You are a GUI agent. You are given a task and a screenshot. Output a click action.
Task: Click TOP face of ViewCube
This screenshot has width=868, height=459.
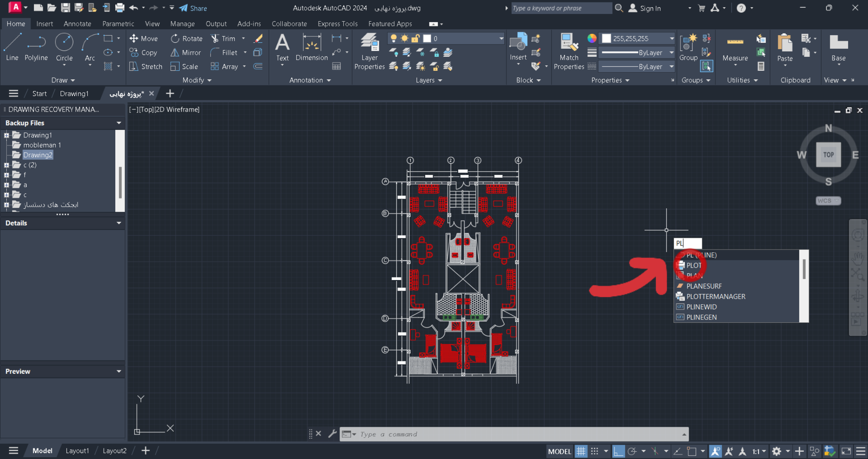click(x=829, y=155)
